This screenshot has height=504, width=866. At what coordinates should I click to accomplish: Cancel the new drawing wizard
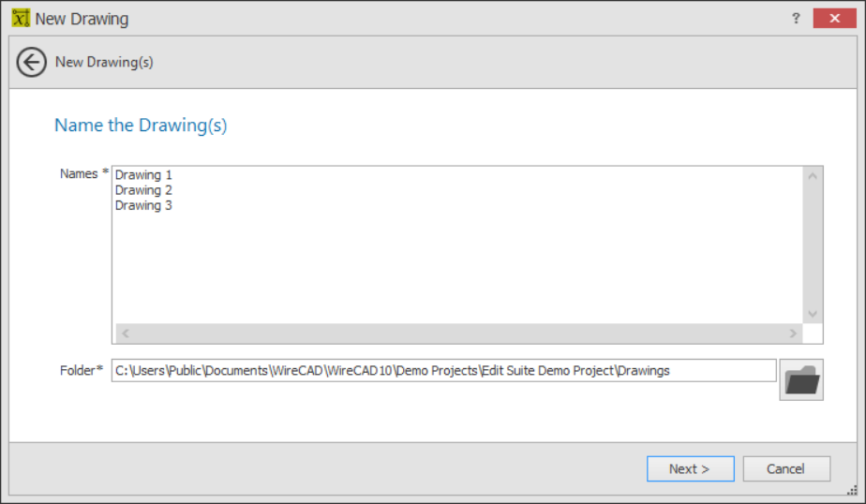(x=786, y=468)
